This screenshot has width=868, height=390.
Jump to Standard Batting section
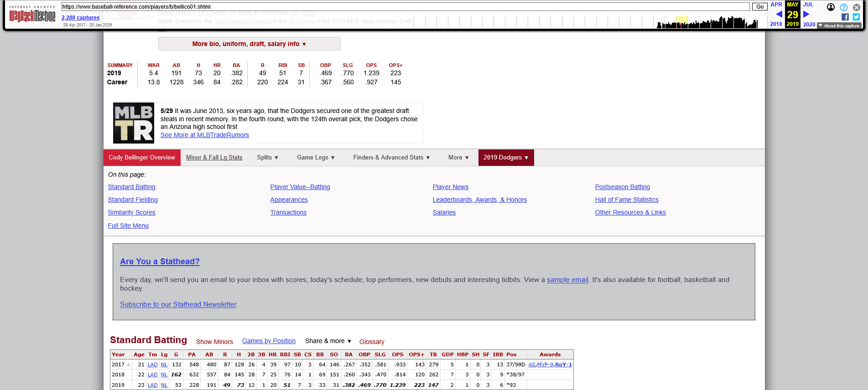pyautogui.click(x=131, y=187)
